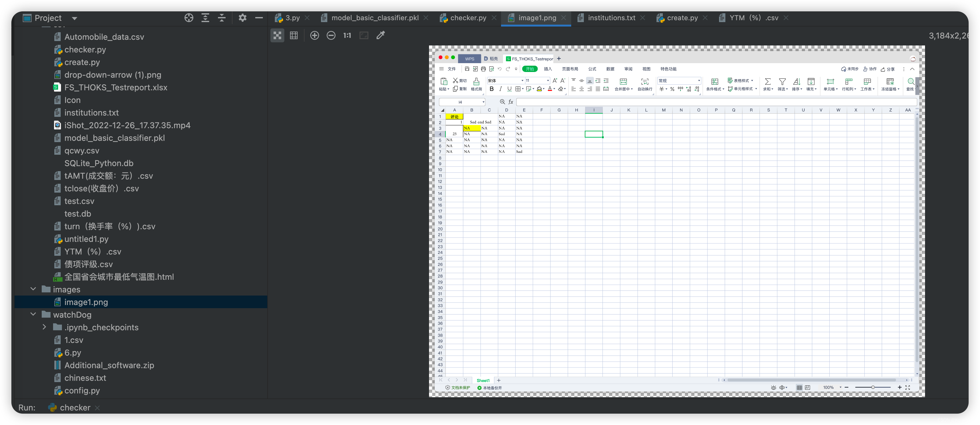Select FS_THOKS_Testreport.xlsx file
The height and width of the screenshot is (425, 980).
pyautogui.click(x=116, y=87)
